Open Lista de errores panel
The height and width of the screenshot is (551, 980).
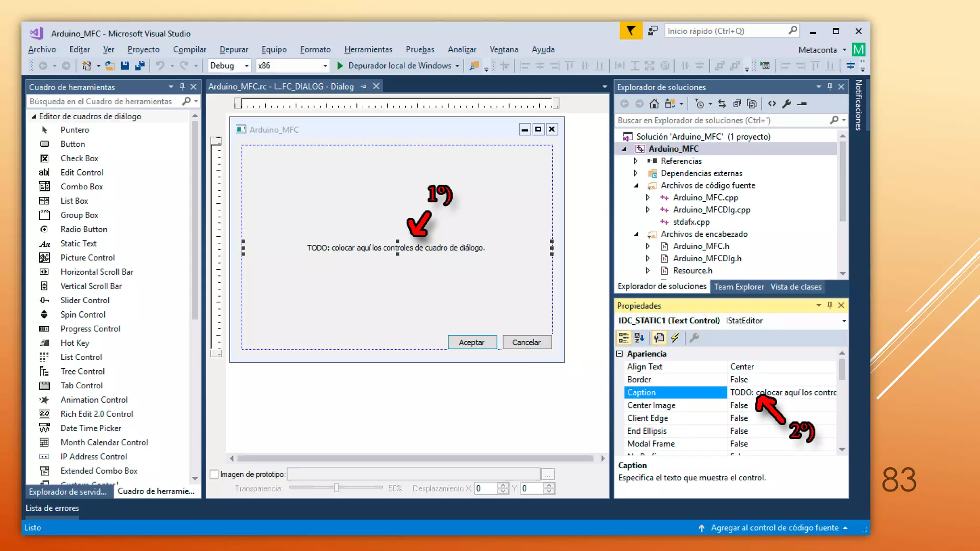pos(52,508)
